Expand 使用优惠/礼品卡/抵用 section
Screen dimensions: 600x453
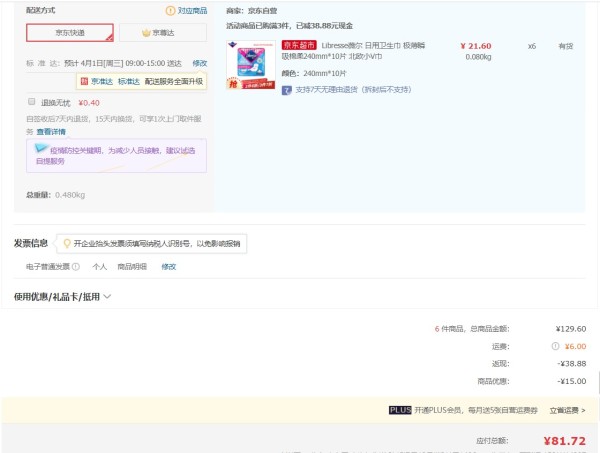pos(62,297)
